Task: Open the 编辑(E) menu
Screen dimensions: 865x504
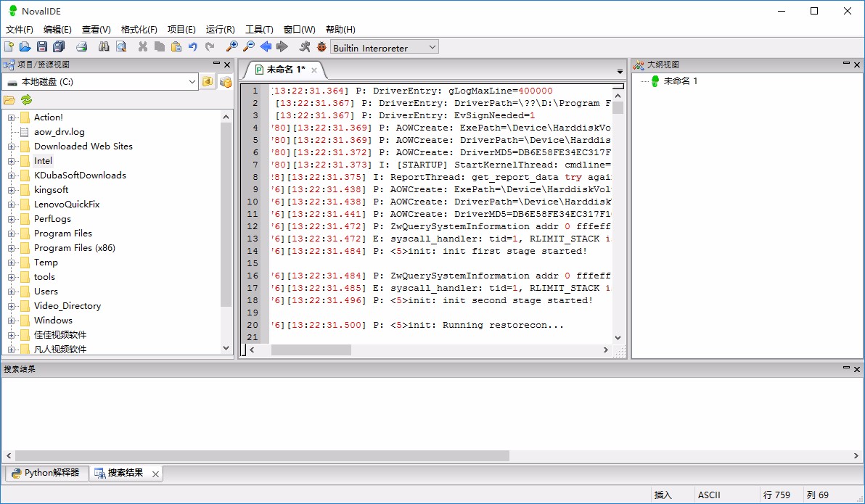Action: coord(57,29)
